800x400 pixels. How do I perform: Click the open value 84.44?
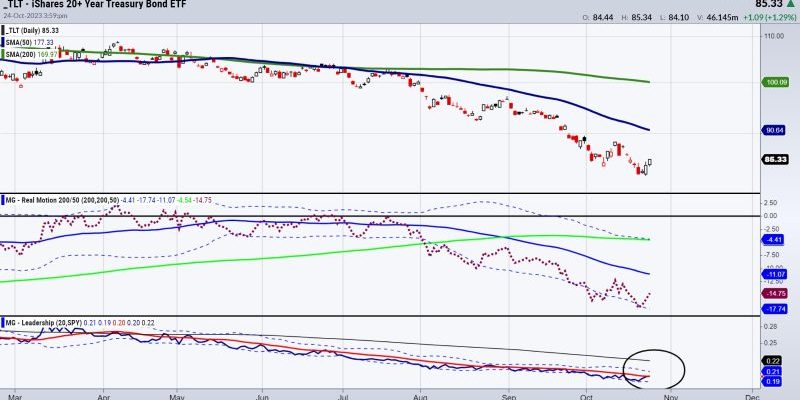pos(603,18)
